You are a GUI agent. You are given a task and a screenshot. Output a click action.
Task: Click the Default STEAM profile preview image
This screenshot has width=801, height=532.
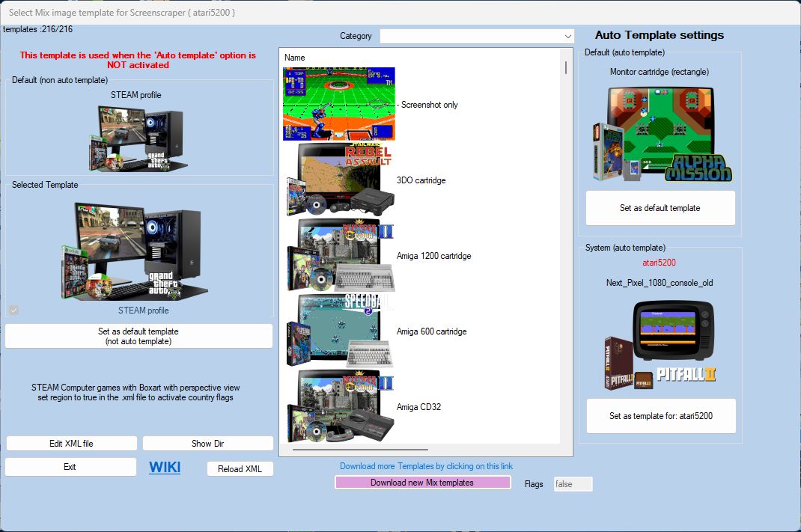click(138, 138)
